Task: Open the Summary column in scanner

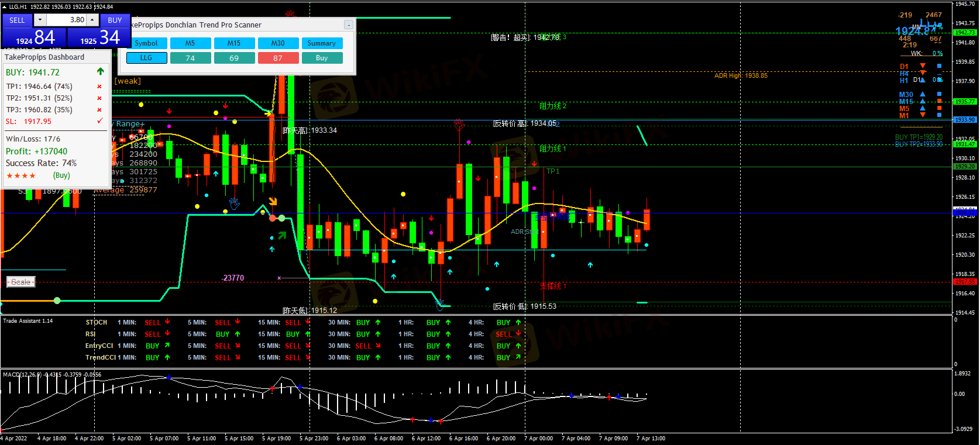Action: point(322,43)
